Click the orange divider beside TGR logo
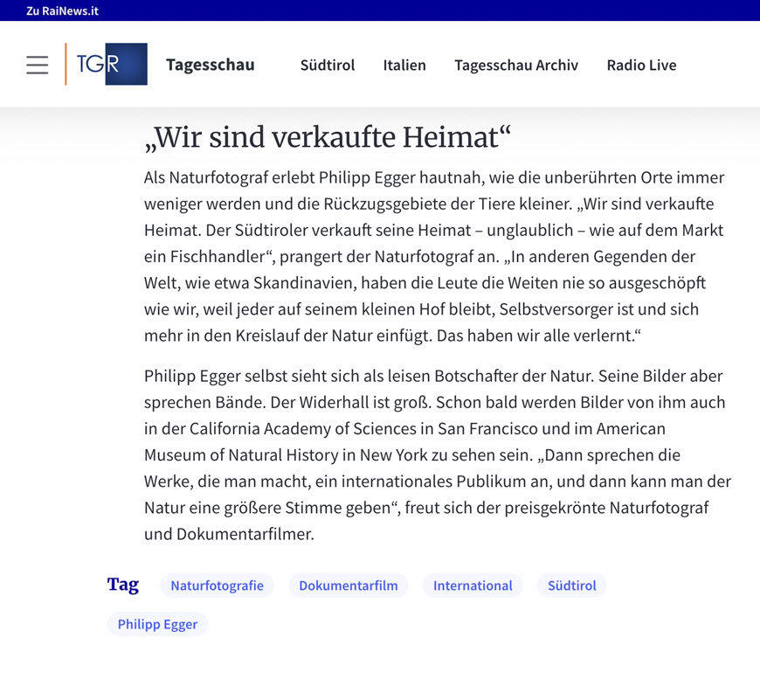760x700 pixels. coord(67,65)
